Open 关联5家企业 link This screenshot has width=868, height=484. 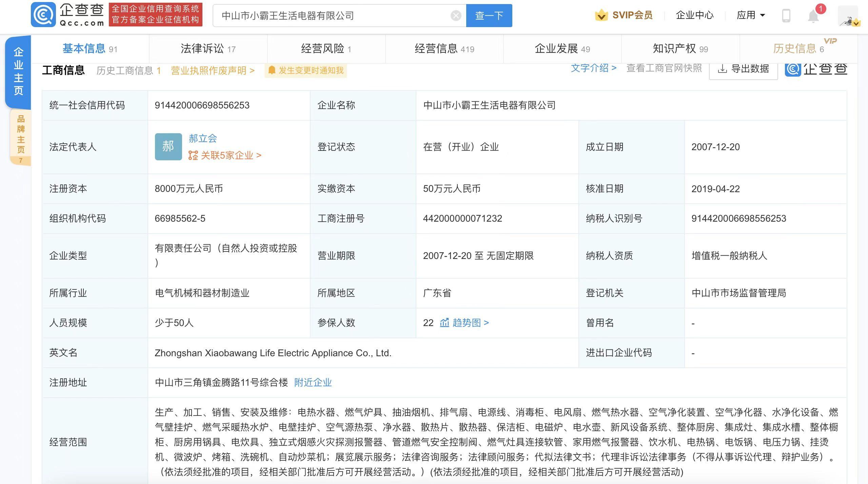click(x=225, y=156)
